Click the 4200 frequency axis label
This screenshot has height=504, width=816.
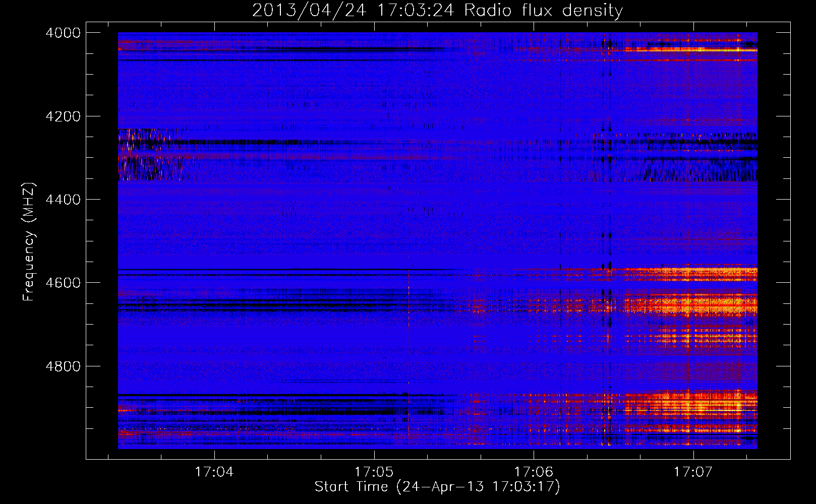pos(63,116)
